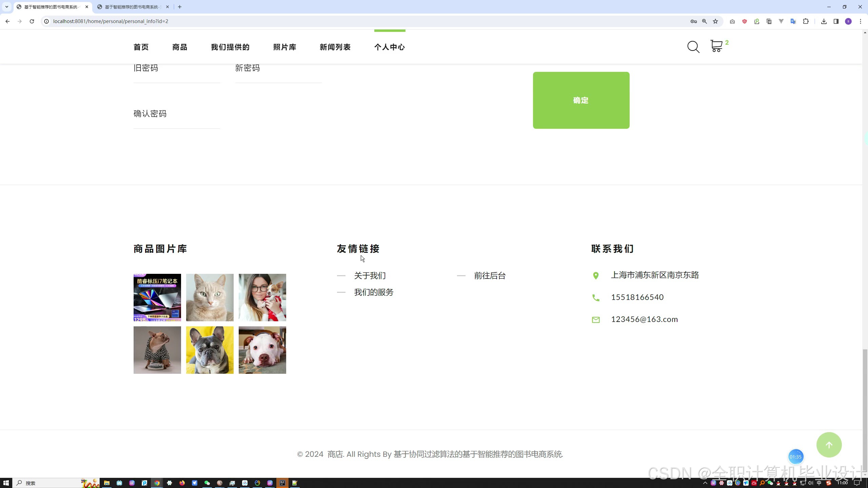This screenshot has width=868, height=488.
Task: Click the Windows Start button
Action: coord(6,483)
